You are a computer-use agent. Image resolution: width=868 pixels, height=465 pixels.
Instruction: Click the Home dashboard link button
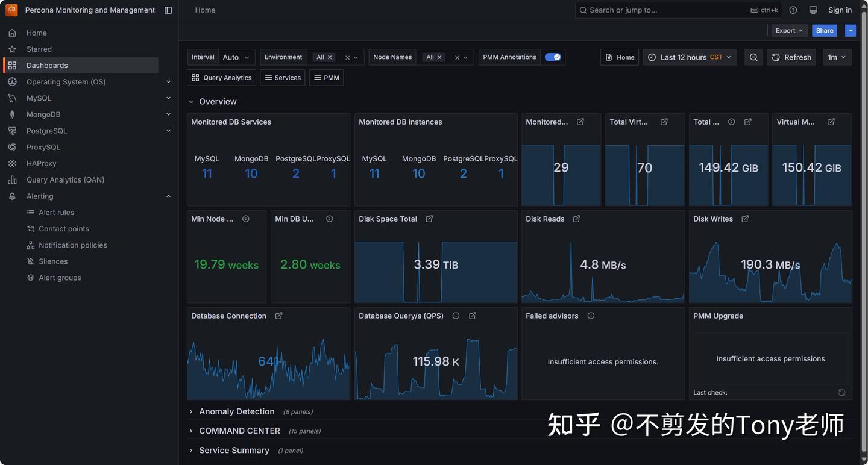(x=620, y=57)
